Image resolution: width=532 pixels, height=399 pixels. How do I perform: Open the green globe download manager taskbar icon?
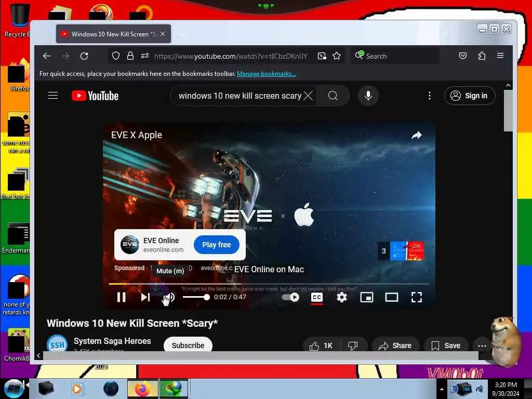click(x=174, y=389)
